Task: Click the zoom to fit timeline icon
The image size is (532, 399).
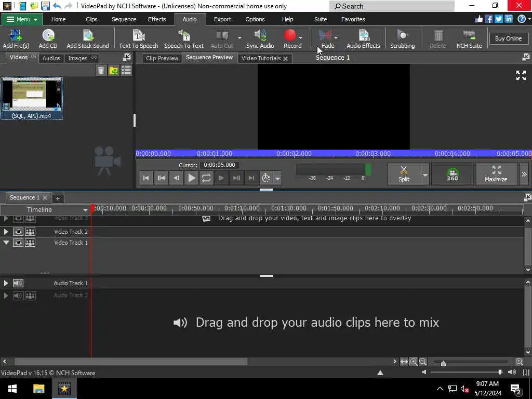Action: (x=404, y=362)
